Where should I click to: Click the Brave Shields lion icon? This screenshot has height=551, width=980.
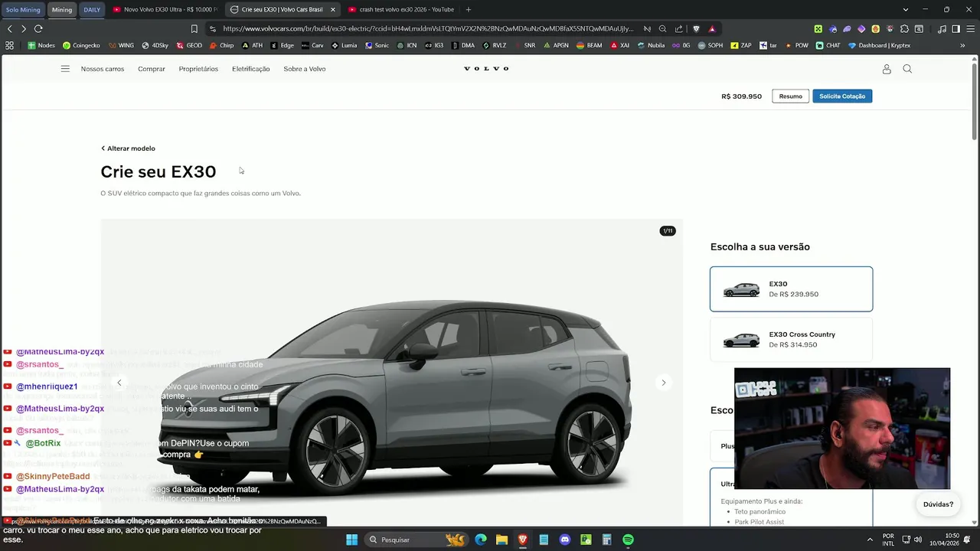tap(696, 29)
